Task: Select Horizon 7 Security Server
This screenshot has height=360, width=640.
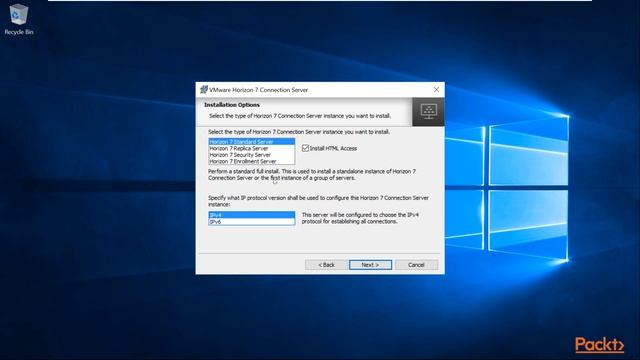Action: click(x=251, y=155)
